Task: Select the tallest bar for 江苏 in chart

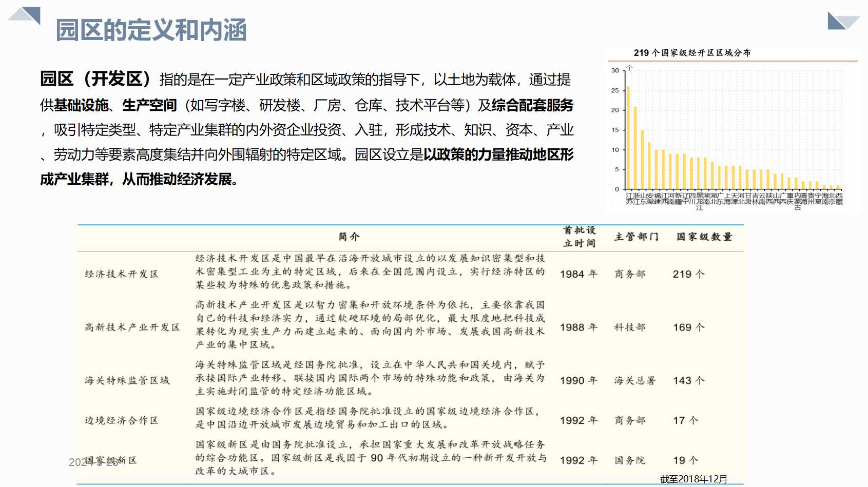Action: [629, 139]
